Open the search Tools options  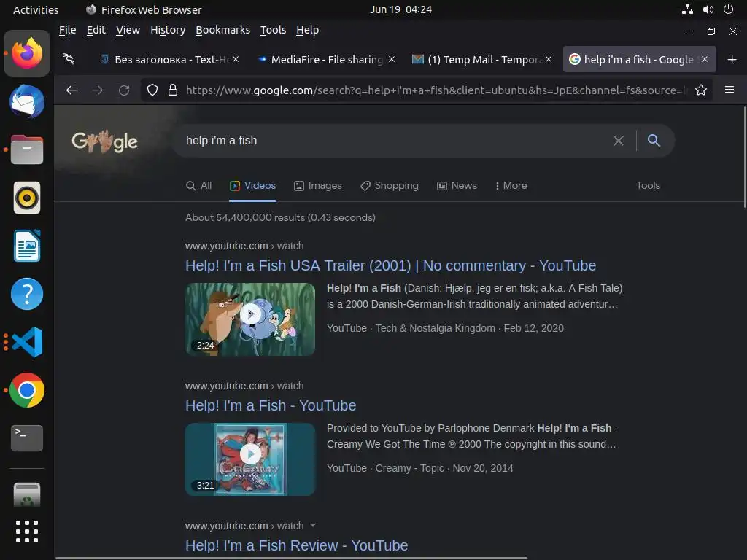point(648,186)
